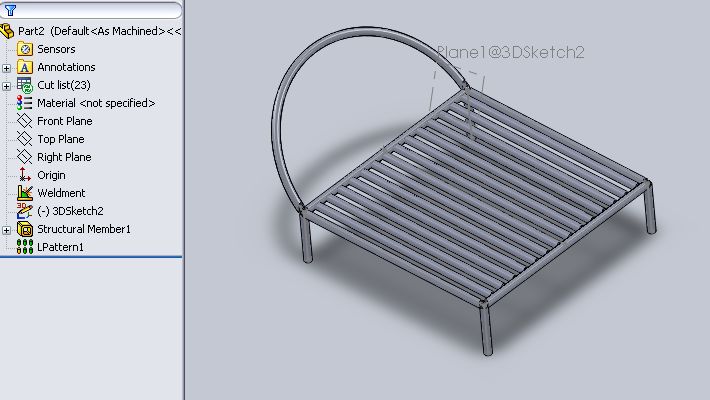Viewport: 710px width, 400px height.
Task: Select the Weldment label
Action: pos(61,193)
